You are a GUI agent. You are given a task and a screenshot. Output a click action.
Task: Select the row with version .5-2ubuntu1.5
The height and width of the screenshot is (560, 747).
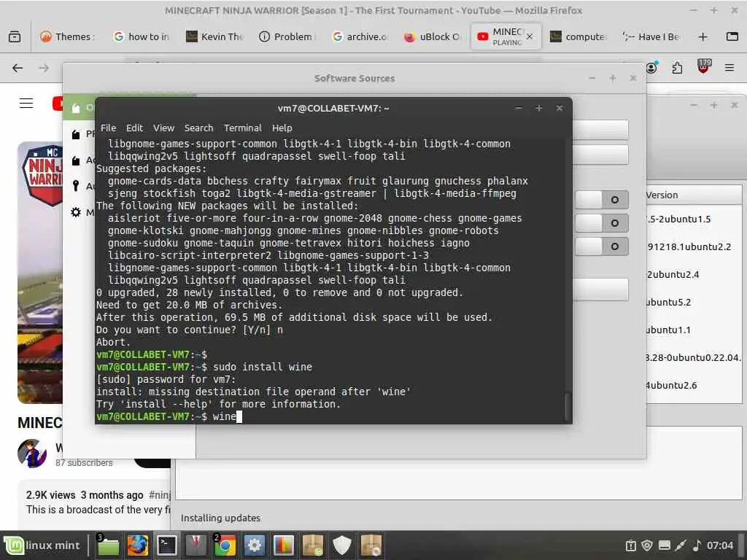(x=694, y=219)
